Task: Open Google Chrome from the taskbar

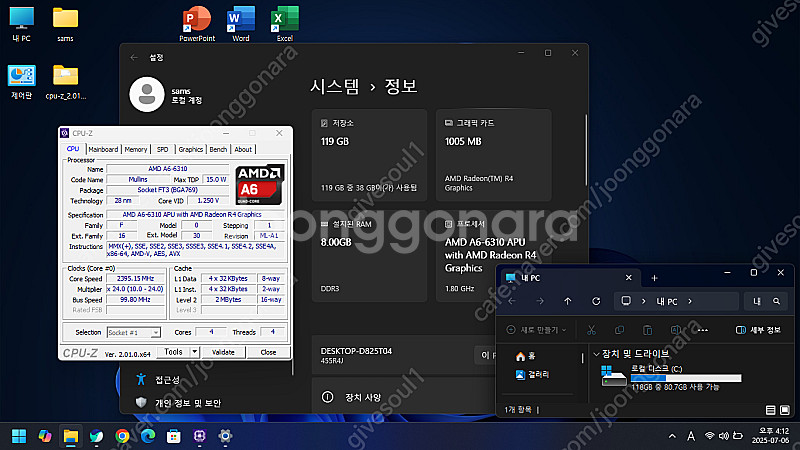Action: (x=122, y=436)
